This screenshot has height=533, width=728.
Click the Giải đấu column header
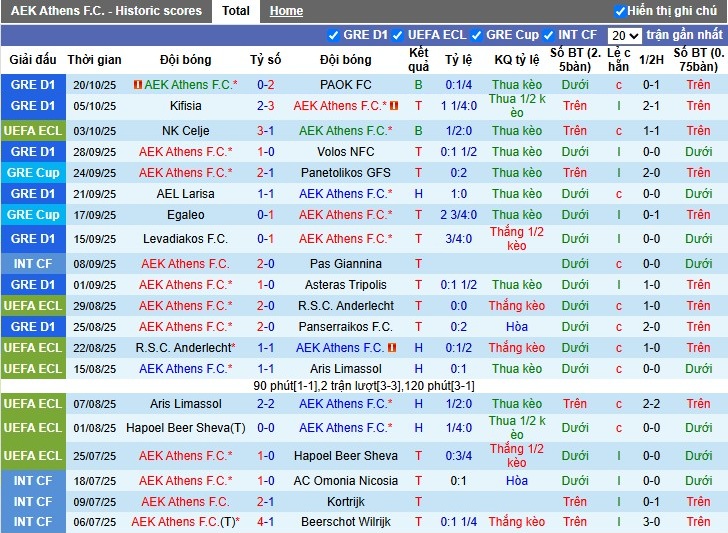coord(33,60)
